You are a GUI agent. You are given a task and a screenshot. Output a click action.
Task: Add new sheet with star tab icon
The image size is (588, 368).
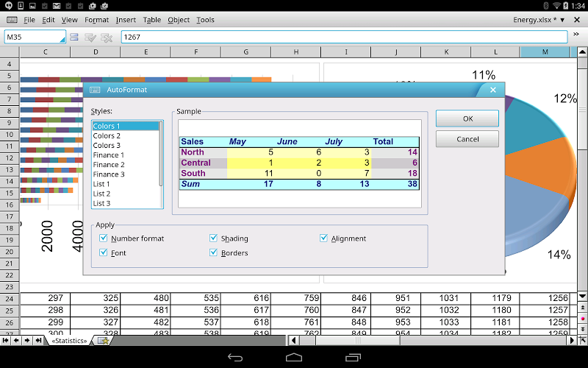click(103, 341)
